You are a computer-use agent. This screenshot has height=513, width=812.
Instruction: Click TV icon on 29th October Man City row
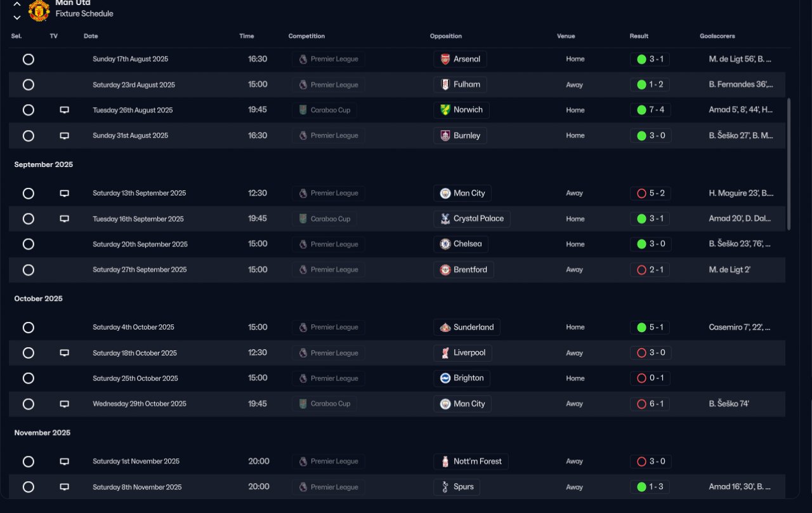point(64,404)
